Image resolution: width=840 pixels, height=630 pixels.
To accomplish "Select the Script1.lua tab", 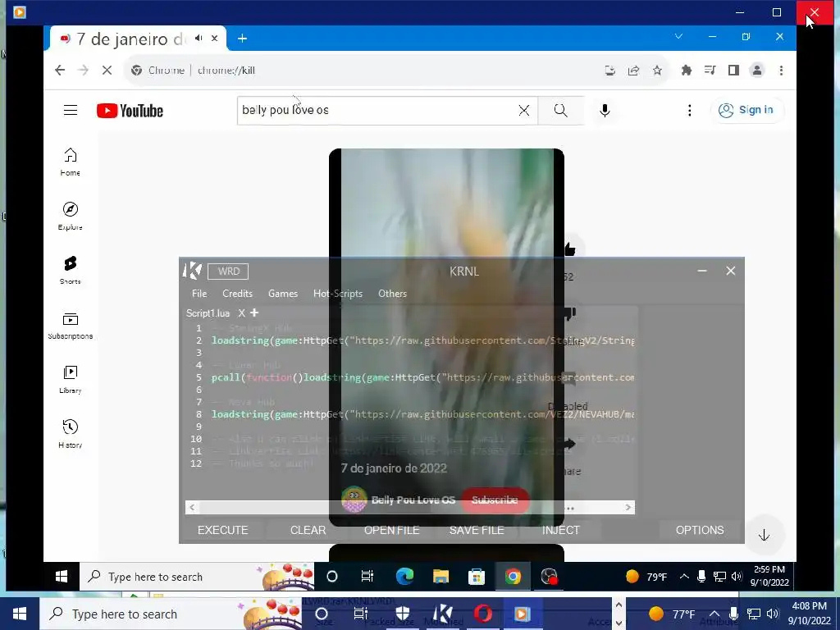I will click(x=208, y=313).
